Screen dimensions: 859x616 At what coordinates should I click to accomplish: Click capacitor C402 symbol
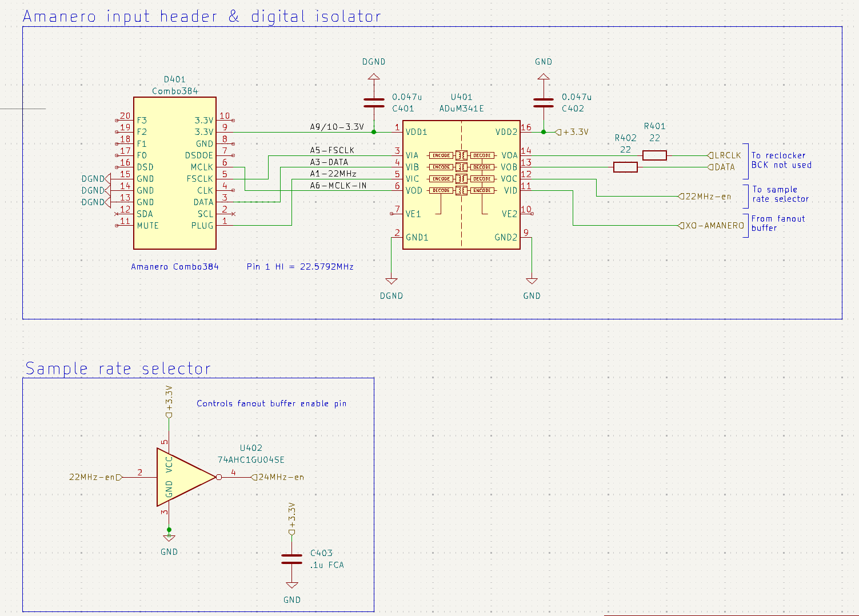click(x=544, y=102)
